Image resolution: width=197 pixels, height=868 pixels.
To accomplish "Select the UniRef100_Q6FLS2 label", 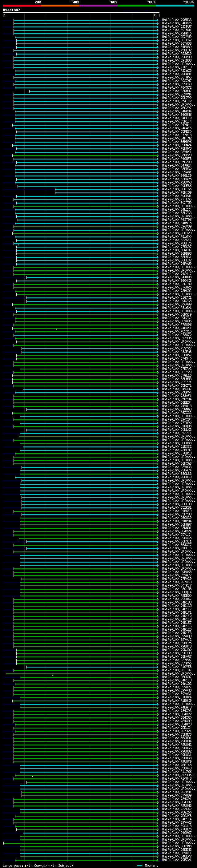I will (177, 260).
